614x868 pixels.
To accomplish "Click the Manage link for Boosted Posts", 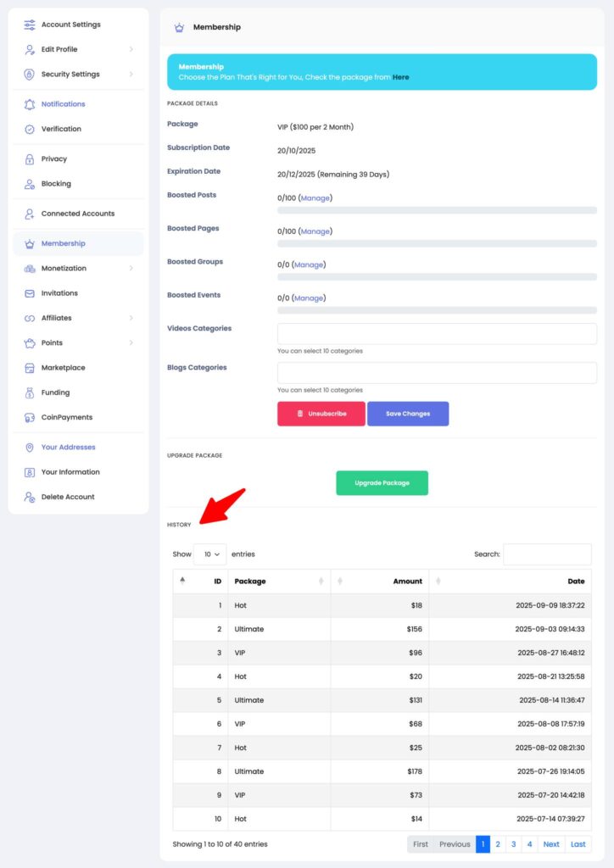I will click(315, 198).
